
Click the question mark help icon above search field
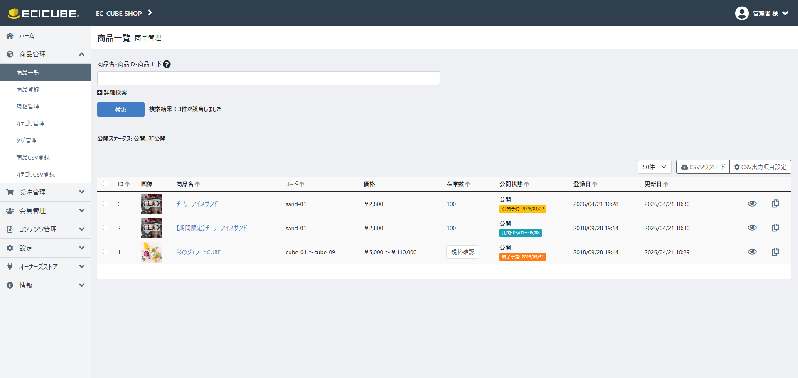point(167,65)
